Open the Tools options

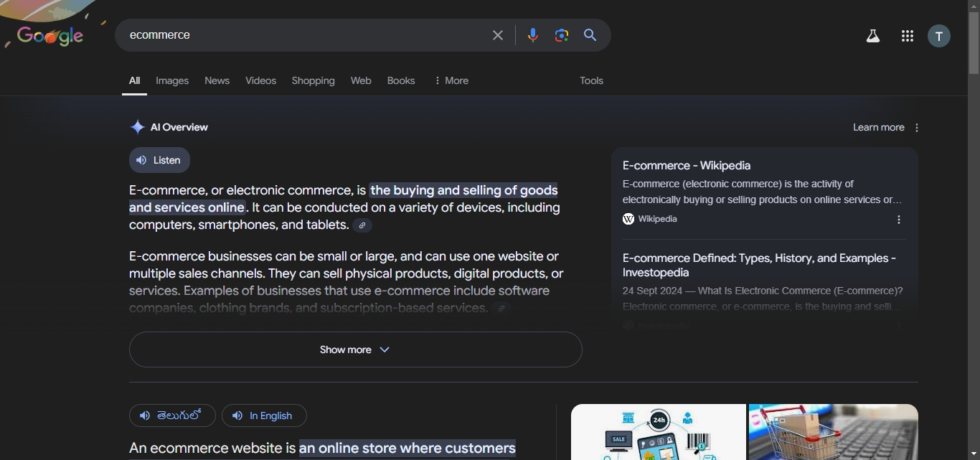[x=591, y=81]
